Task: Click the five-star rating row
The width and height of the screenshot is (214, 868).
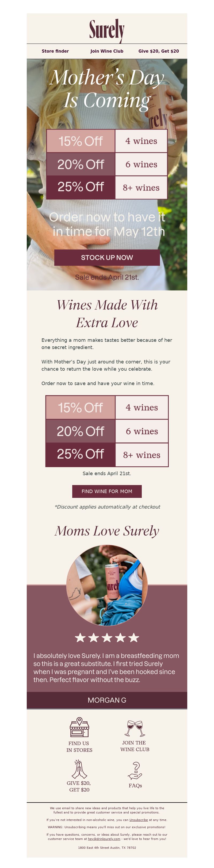Action: (107, 638)
